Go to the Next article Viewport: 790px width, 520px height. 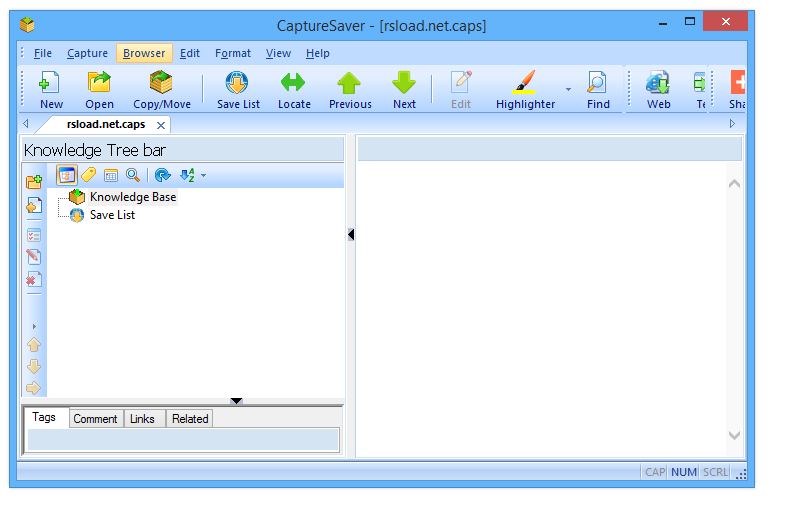pos(404,90)
